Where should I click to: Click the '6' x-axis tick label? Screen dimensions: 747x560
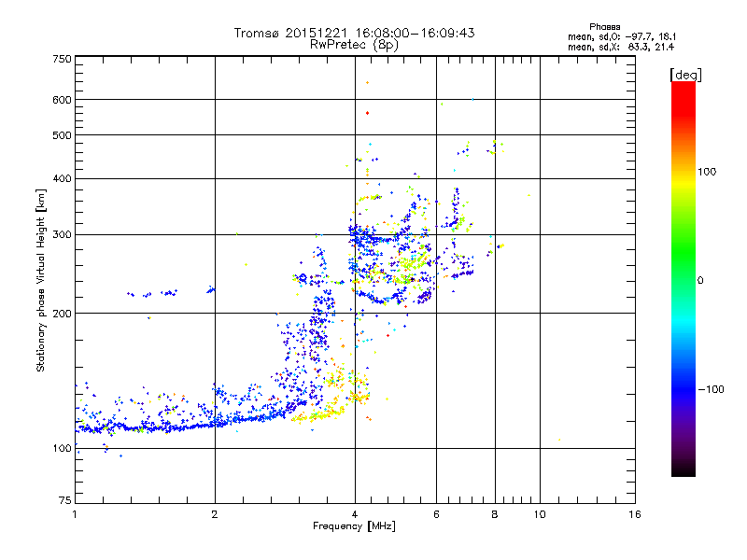[436, 514]
